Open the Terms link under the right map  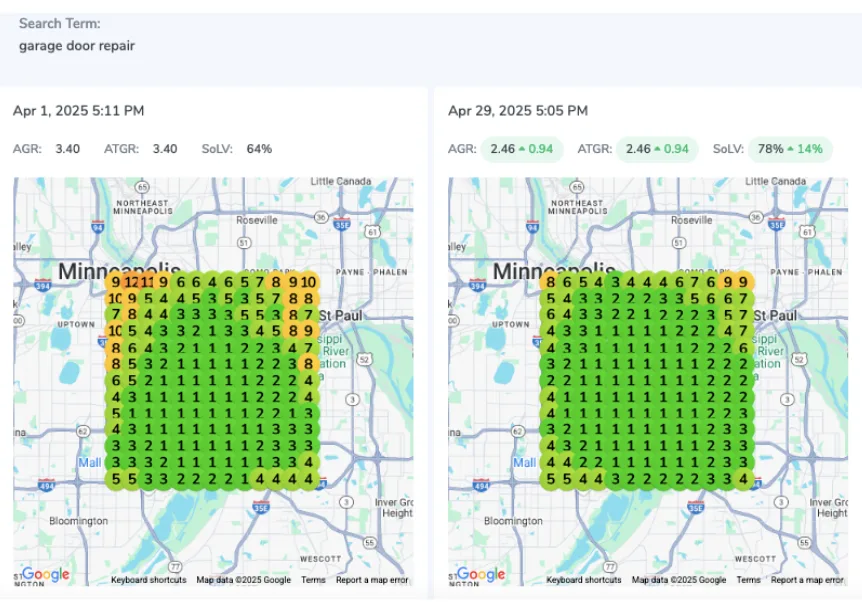point(748,580)
